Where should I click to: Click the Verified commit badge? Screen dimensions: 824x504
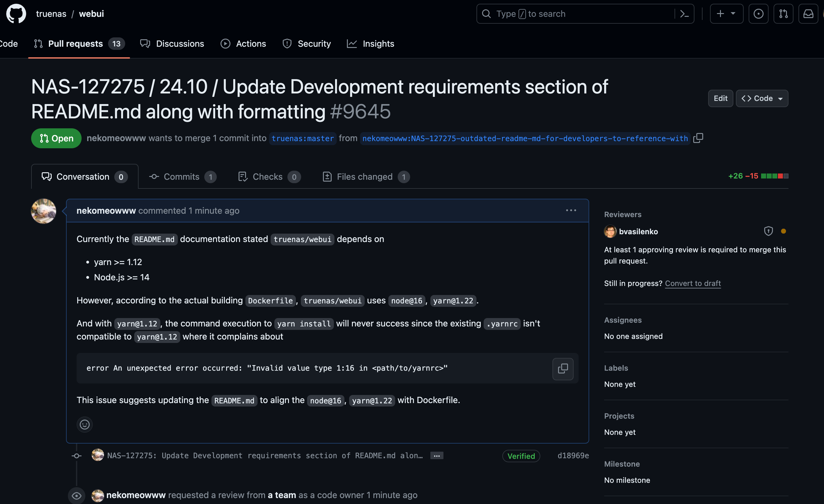[x=521, y=456]
